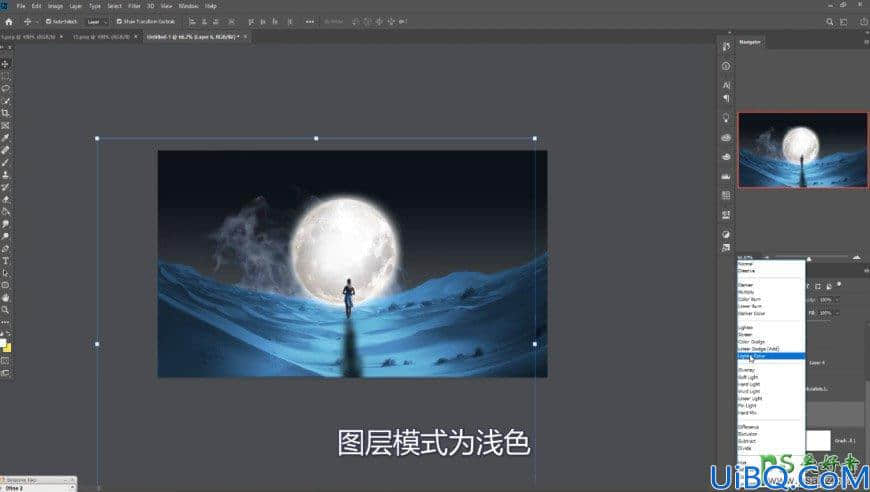This screenshot has height=492, width=870.
Task: Open the Window menu
Action: pyautogui.click(x=188, y=6)
